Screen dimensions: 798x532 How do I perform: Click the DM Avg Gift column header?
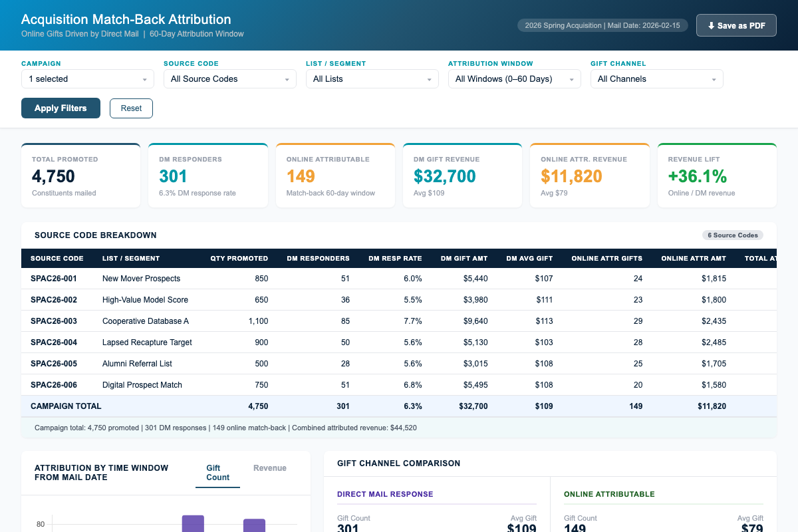coord(529,258)
